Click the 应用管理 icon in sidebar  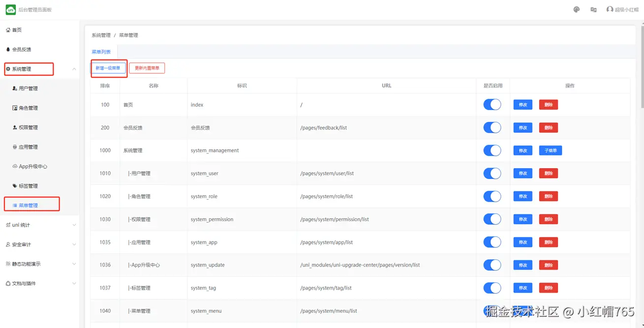[x=15, y=147]
